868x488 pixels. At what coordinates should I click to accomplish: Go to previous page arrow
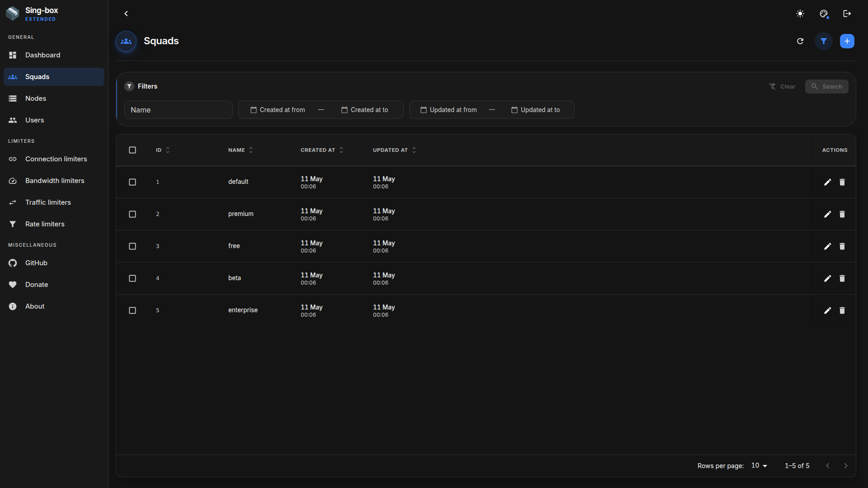[828, 466]
